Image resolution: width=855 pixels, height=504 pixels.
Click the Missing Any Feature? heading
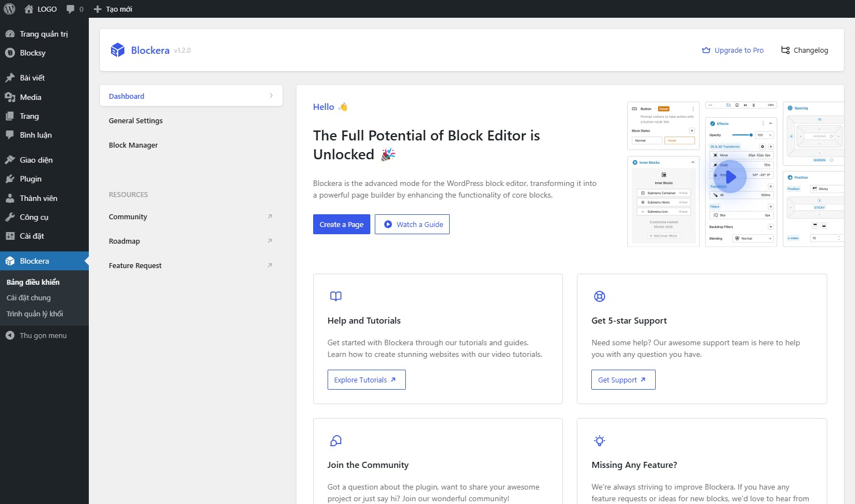pos(634,465)
